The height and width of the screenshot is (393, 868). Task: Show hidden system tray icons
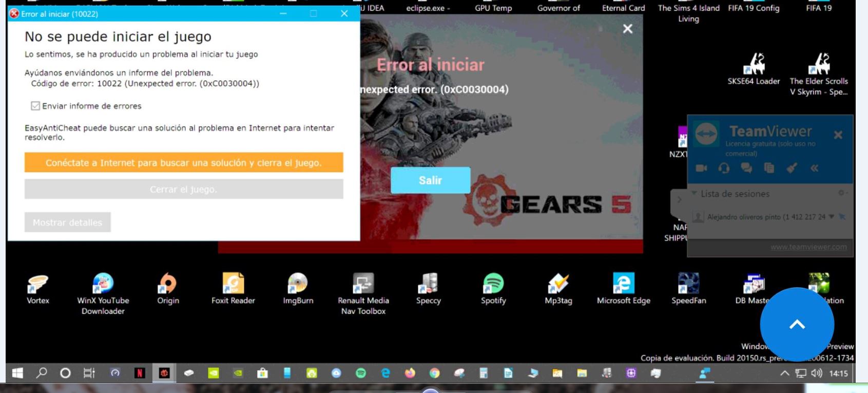point(784,373)
